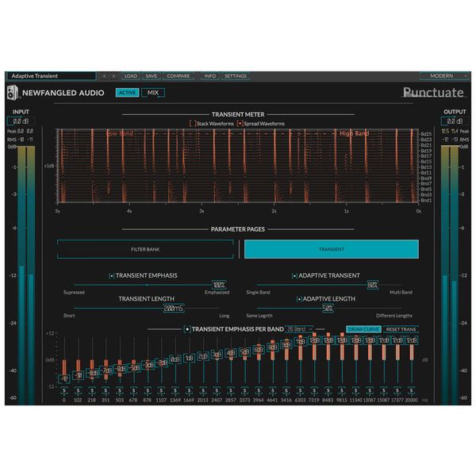476x476 pixels.
Task: Solo the 1369 Hz band
Action: pos(175,390)
